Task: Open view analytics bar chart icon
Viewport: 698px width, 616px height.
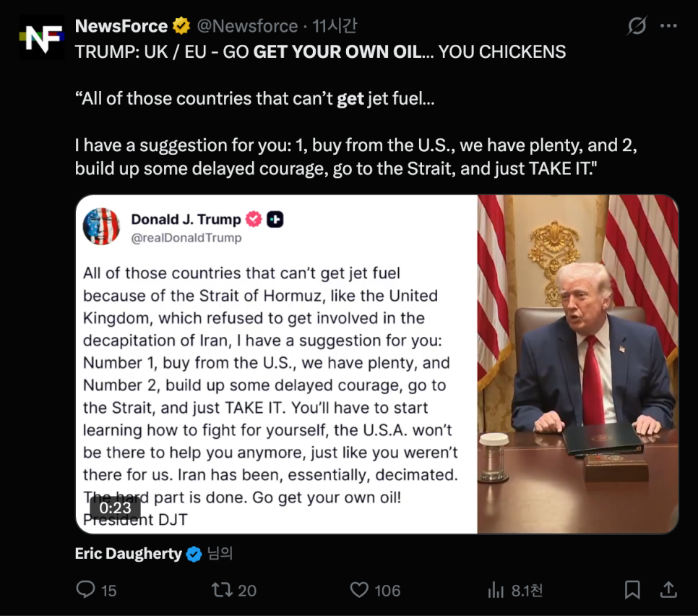Action: pyautogui.click(x=496, y=590)
